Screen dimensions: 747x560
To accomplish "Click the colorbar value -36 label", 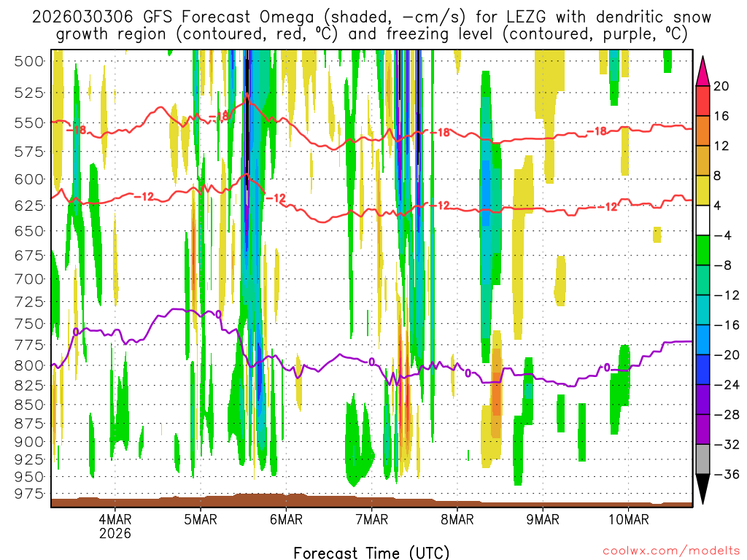I will click(x=727, y=474).
